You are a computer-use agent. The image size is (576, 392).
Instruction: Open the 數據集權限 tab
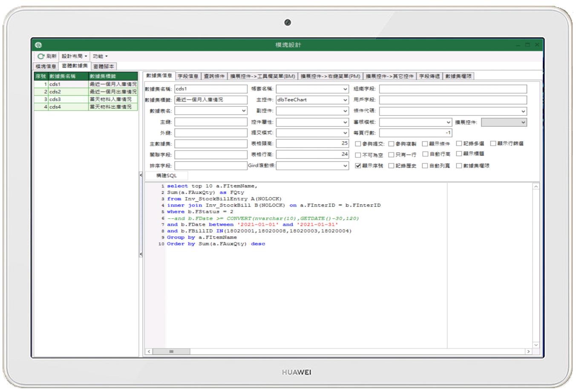(458, 76)
